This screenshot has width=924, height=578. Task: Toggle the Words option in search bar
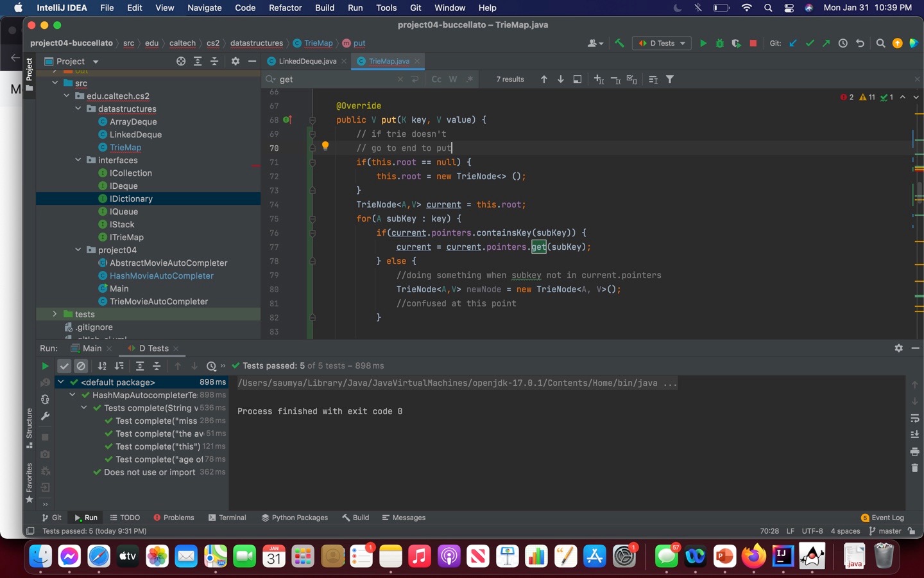tap(453, 80)
